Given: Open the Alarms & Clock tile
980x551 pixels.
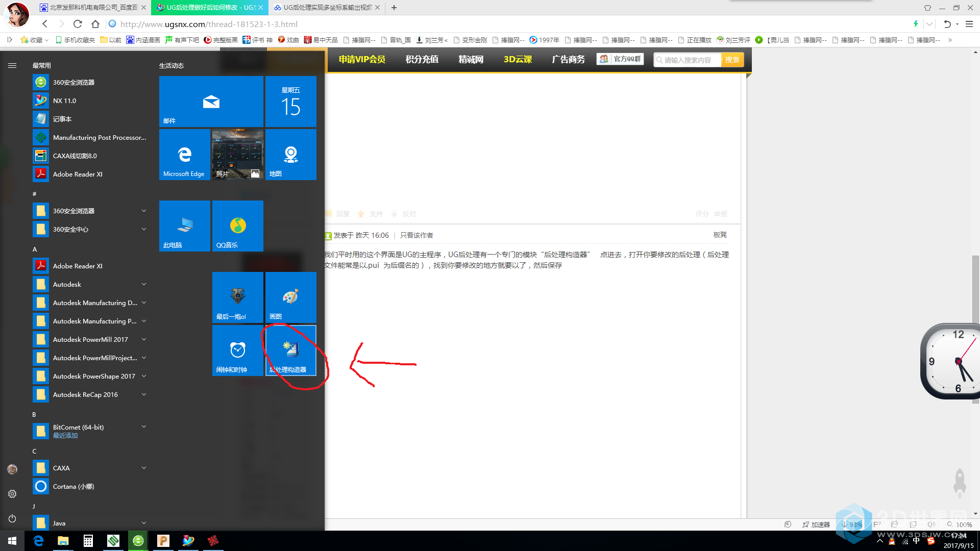Looking at the screenshot, I should [x=237, y=350].
